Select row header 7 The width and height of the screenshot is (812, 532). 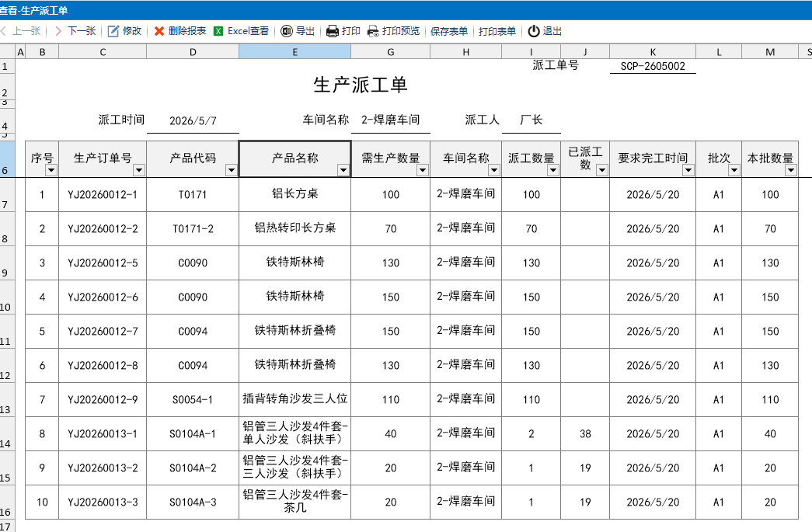coord(5,195)
